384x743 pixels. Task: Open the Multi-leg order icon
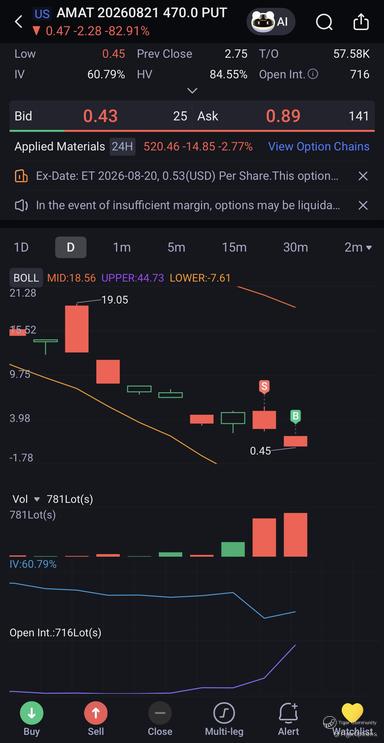click(x=224, y=713)
